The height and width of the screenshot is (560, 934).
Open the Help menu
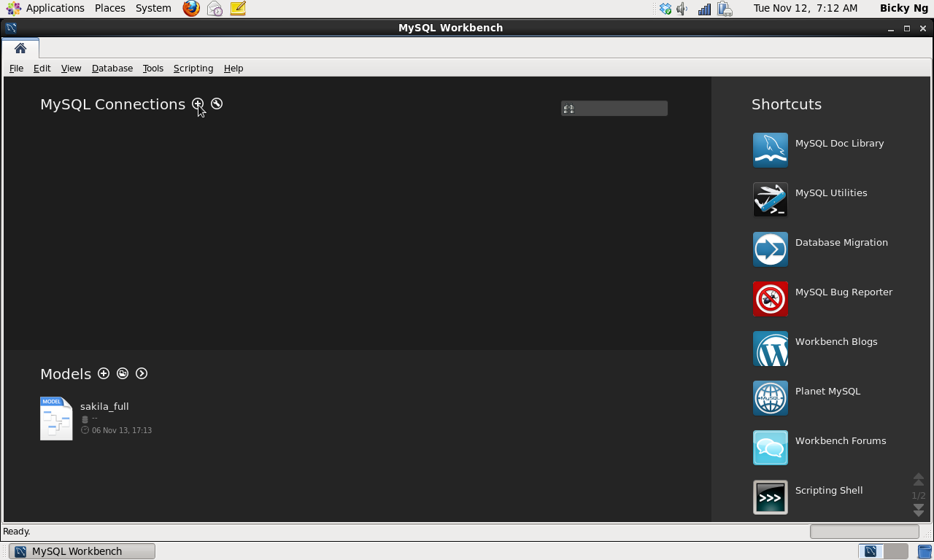(233, 68)
